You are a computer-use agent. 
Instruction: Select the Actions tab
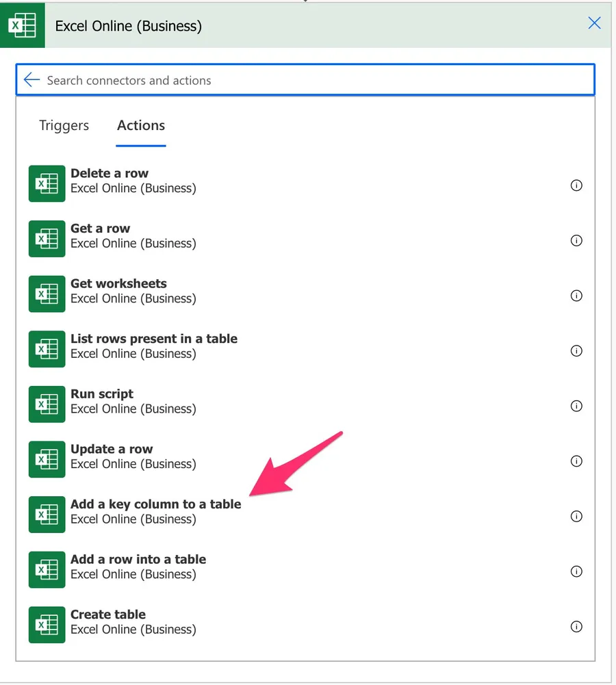tap(141, 125)
